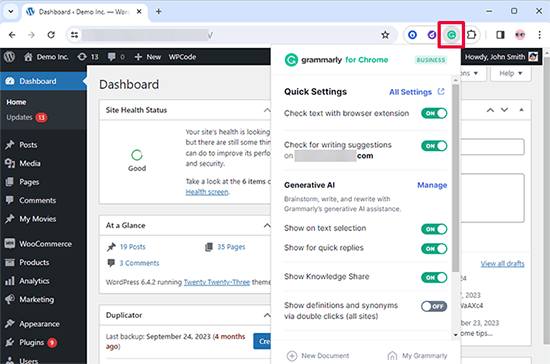This screenshot has width=550, height=364.
Task: Open comments bubble in admin bar
Action: tap(116, 57)
